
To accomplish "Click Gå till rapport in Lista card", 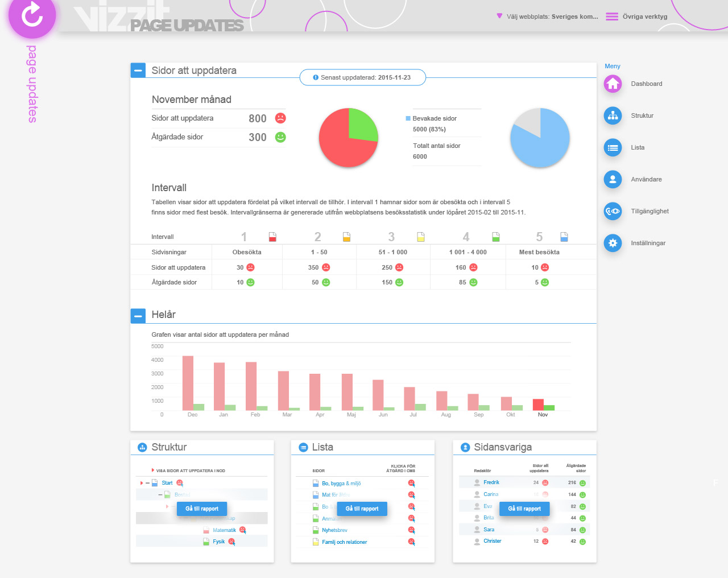I will point(362,509).
